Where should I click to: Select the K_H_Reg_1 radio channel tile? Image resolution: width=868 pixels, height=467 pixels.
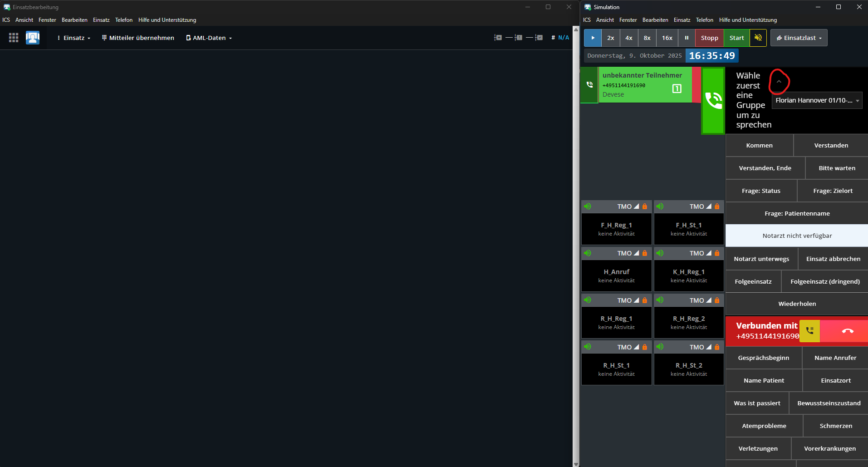coord(689,275)
